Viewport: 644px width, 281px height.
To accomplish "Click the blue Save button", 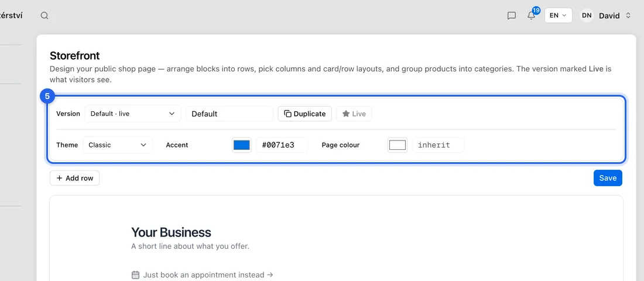I will (x=608, y=178).
